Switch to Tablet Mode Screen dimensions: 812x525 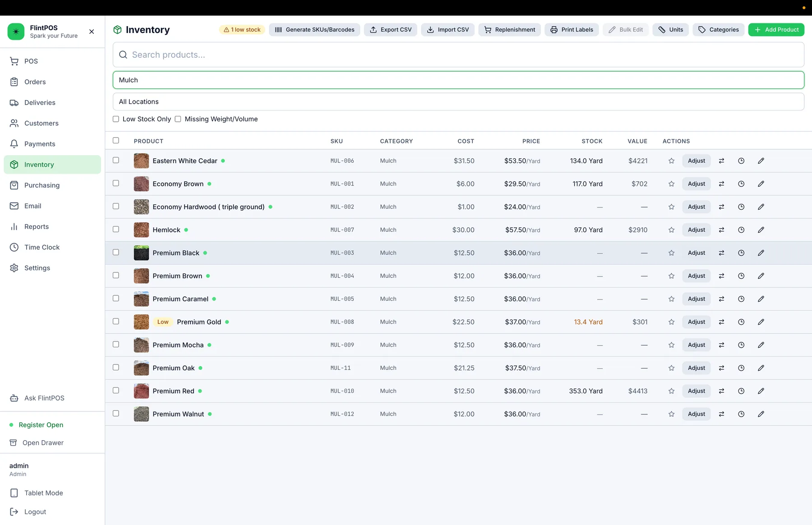[52, 493]
